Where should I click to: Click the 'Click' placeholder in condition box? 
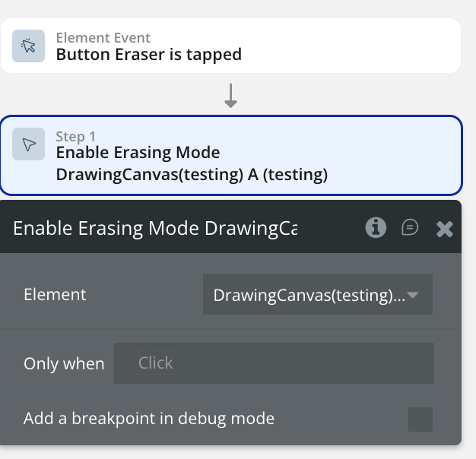pyautogui.click(x=156, y=363)
